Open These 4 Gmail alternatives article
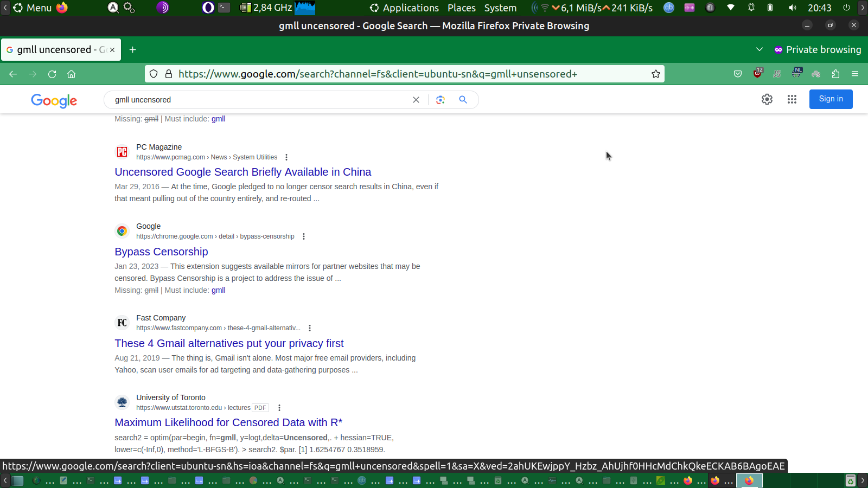868x488 pixels. tap(229, 343)
